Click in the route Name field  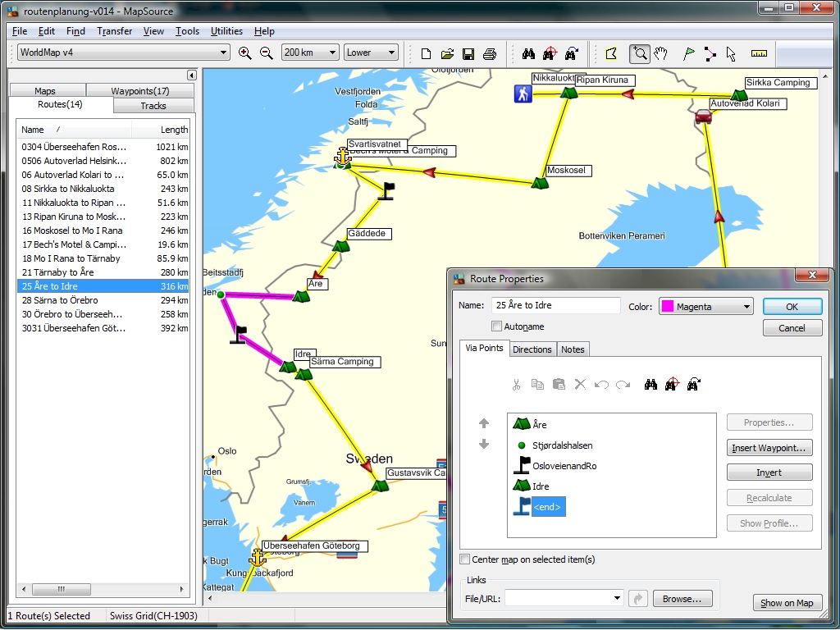[x=555, y=305]
